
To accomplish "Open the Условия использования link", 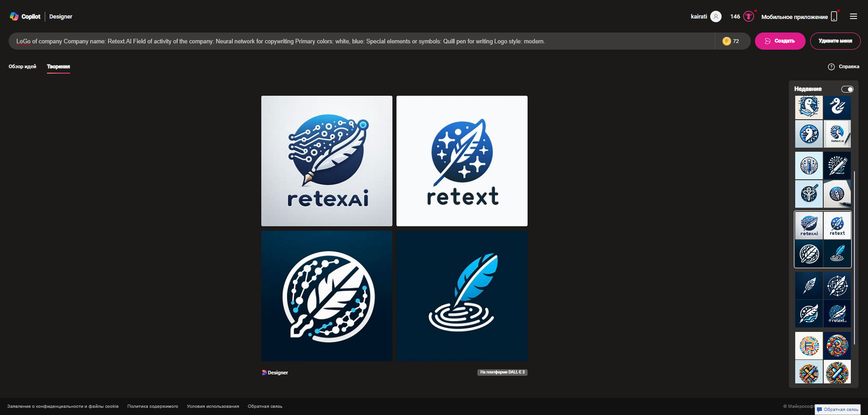I will [213, 406].
